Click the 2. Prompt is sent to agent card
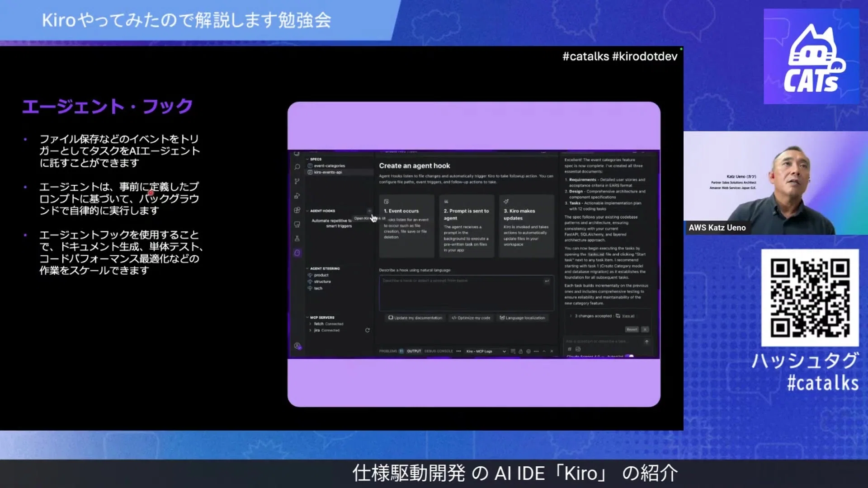The width and height of the screenshot is (868, 488). click(x=467, y=226)
